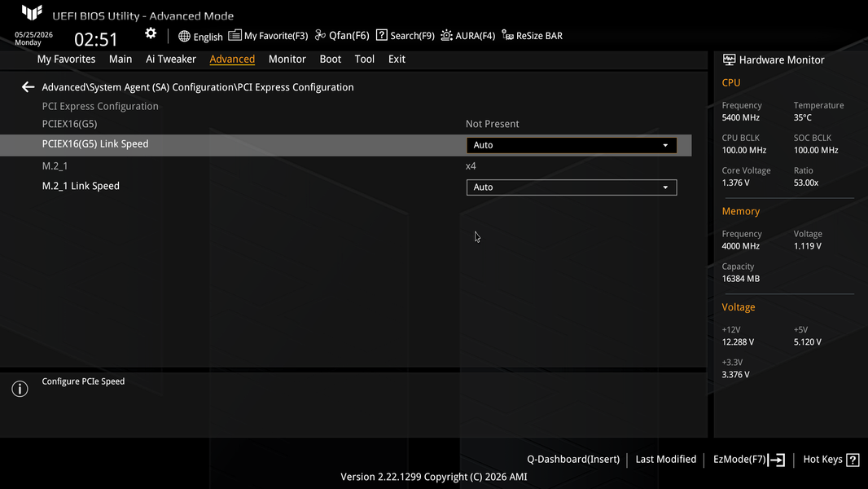Click +3.3V reading 3.376 V
868x489 pixels.
click(736, 375)
